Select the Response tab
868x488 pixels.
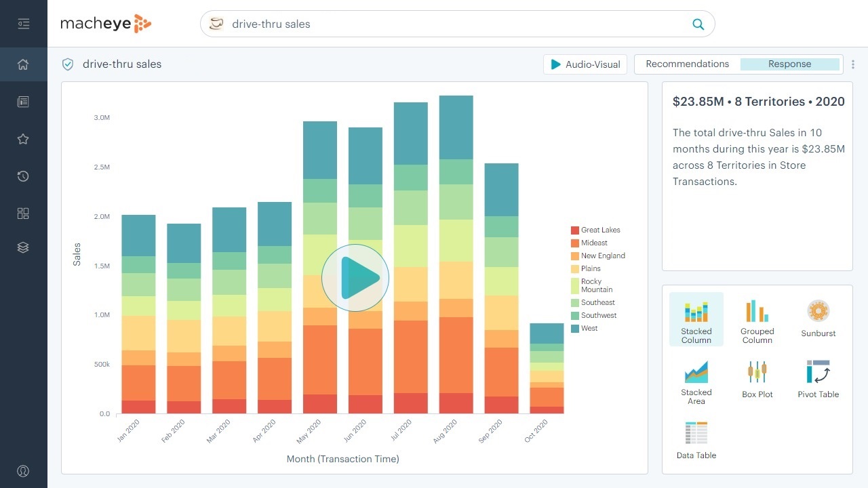[x=789, y=64]
